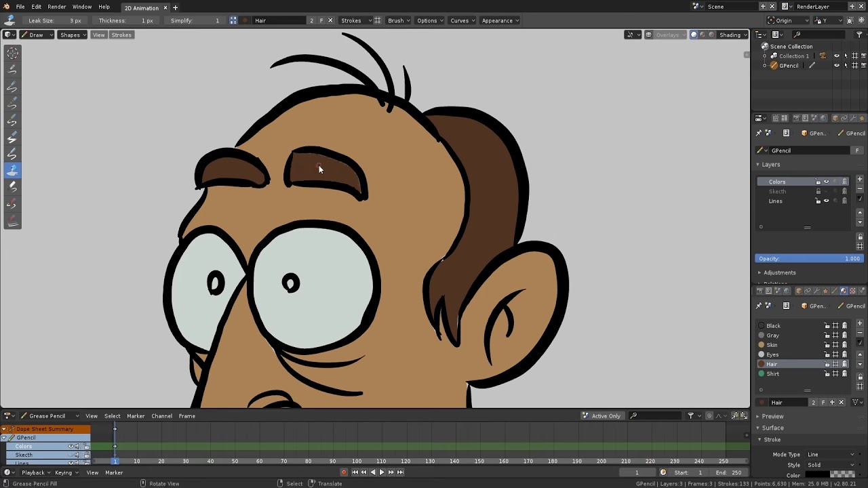Jump to the timeline end
The height and width of the screenshot is (488, 868).
point(400,472)
